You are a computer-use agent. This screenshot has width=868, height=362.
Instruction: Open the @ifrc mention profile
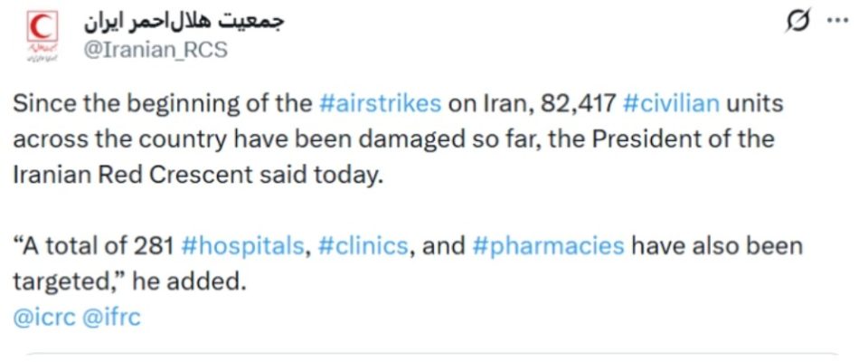(x=111, y=318)
